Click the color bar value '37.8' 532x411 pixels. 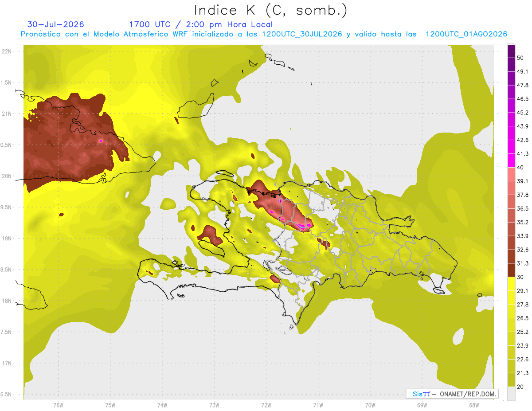[x=523, y=195]
